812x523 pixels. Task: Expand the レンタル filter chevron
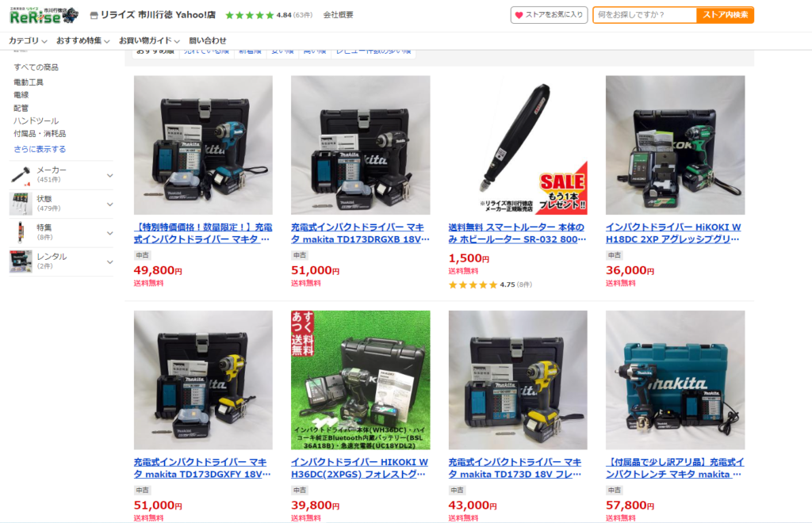pyautogui.click(x=109, y=261)
